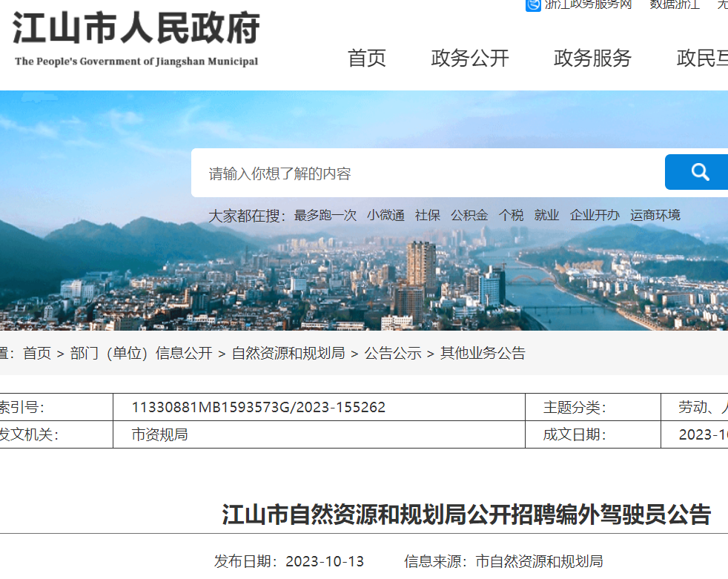Click the 信息来源 市自然资源和规划局 text
The image size is (728, 579).
pyautogui.click(x=503, y=561)
